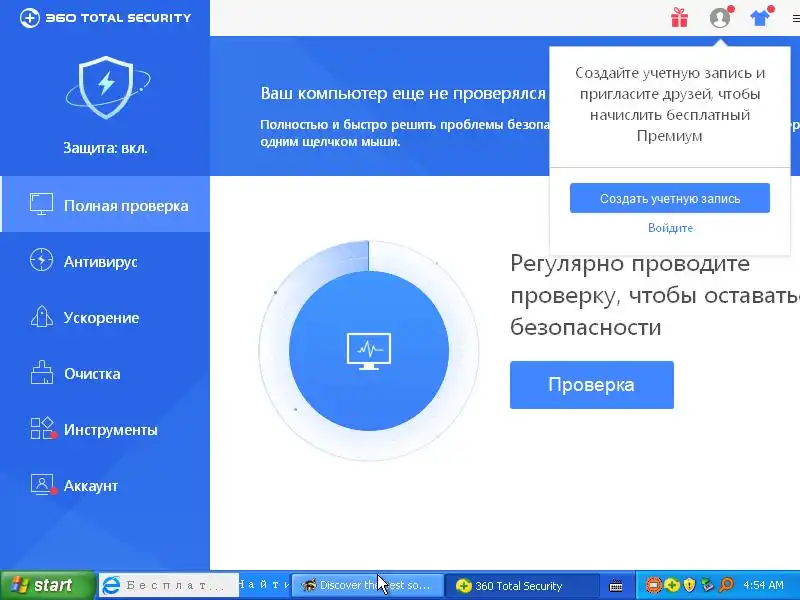Viewport: 800px width, 600px height.
Task: Start scan with the Проверка button
Action: 592,385
